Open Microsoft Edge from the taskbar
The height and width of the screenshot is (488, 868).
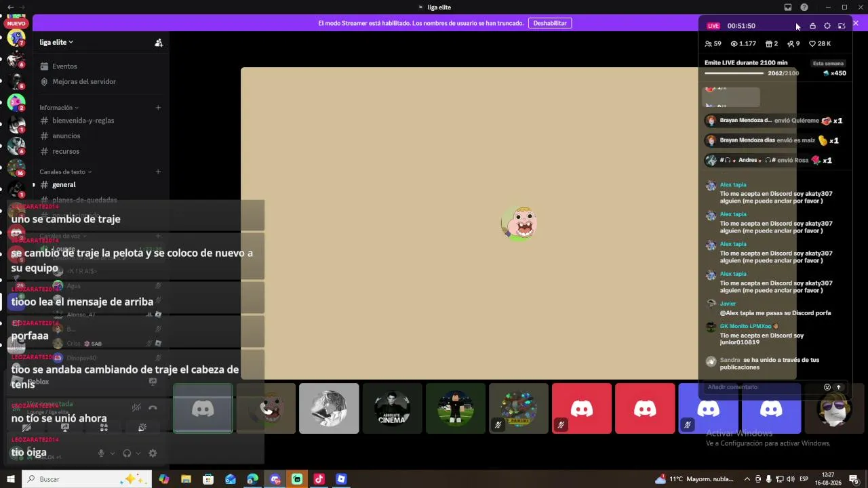coord(252,479)
